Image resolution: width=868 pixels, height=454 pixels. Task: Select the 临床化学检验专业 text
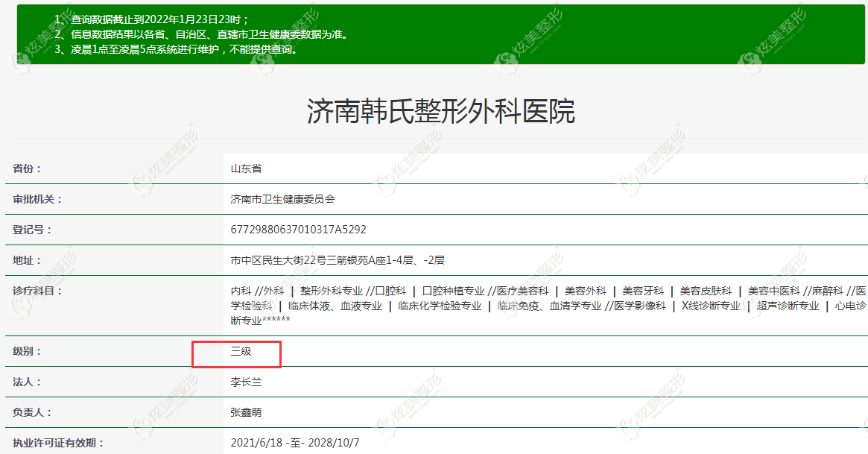tap(440, 306)
